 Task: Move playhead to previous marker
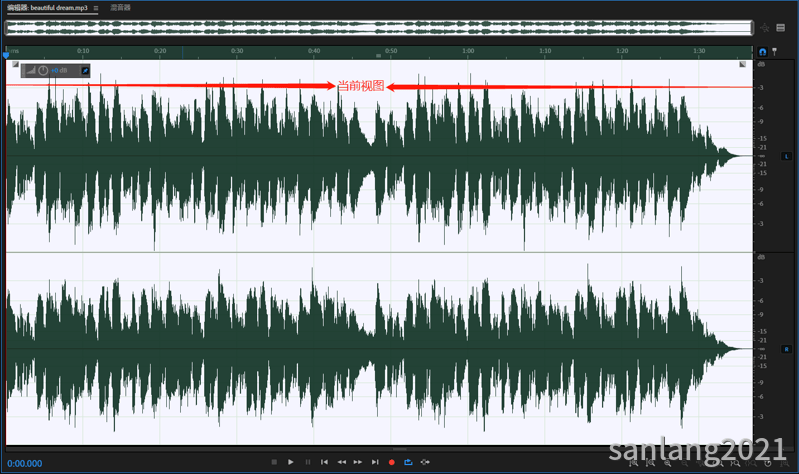(325, 462)
